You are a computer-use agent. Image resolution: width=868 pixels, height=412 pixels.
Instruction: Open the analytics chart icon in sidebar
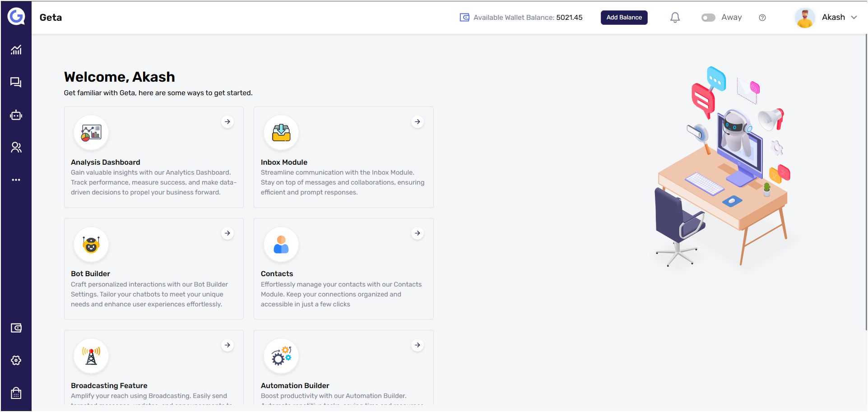click(16, 50)
